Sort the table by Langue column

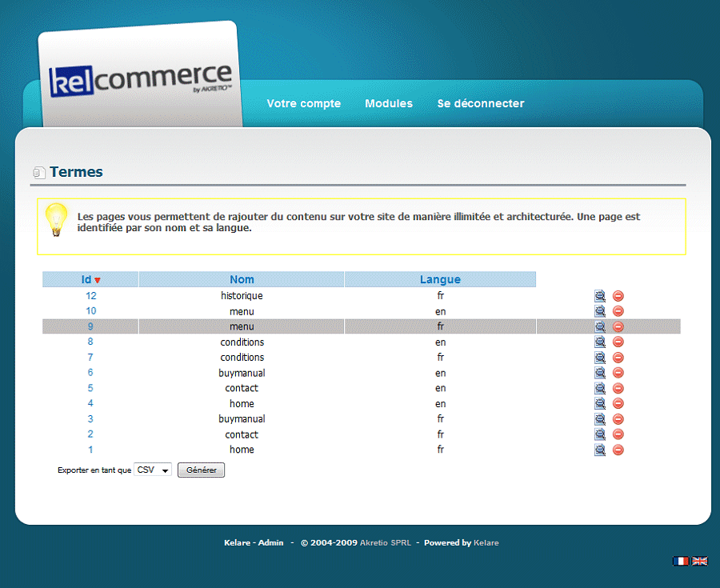coord(440,279)
